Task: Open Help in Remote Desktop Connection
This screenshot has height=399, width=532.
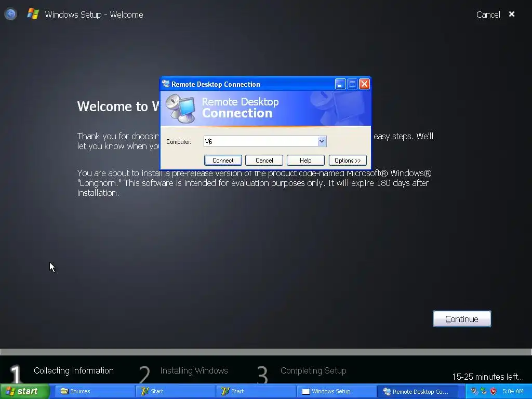Action: [x=305, y=161]
